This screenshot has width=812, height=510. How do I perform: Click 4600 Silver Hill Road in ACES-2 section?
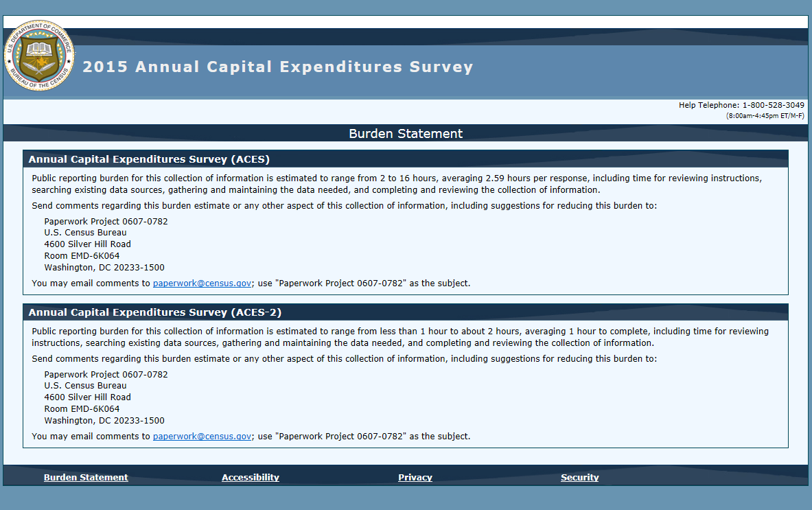coord(88,397)
